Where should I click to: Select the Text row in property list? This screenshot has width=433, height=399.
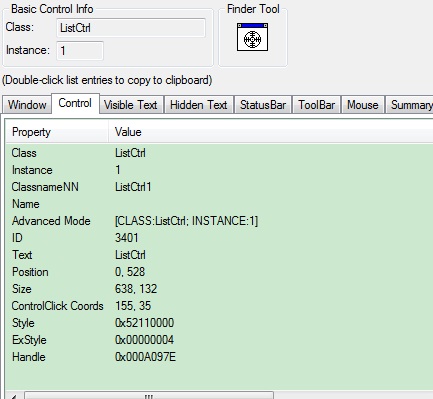click(219, 255)
